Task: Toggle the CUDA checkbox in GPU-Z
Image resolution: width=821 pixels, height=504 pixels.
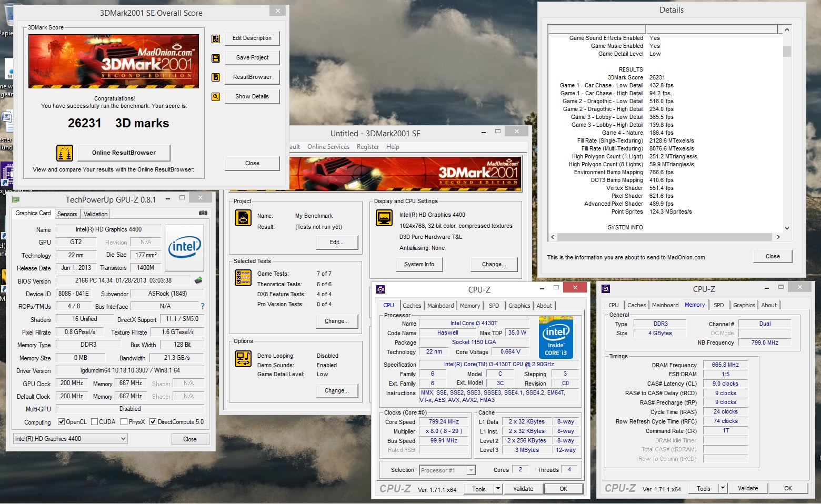Action: pyautogui.click(x=95, y=422)
